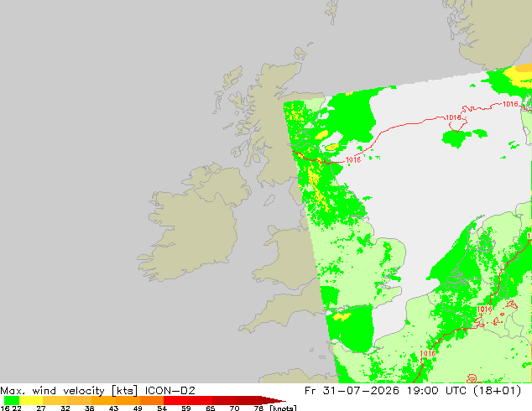Click the legend value '49'
Screen dimensions: 532x411
138,408
